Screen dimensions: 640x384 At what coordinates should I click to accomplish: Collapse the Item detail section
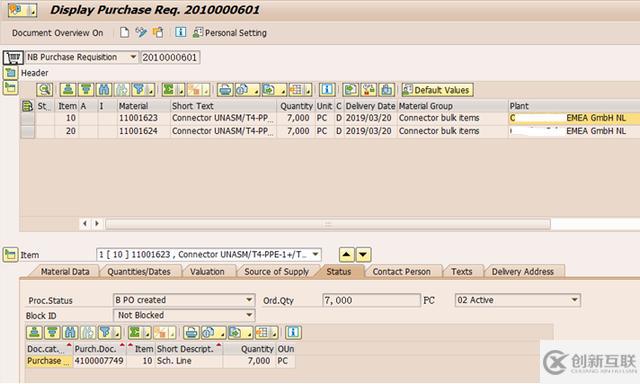tap(10, 254)
